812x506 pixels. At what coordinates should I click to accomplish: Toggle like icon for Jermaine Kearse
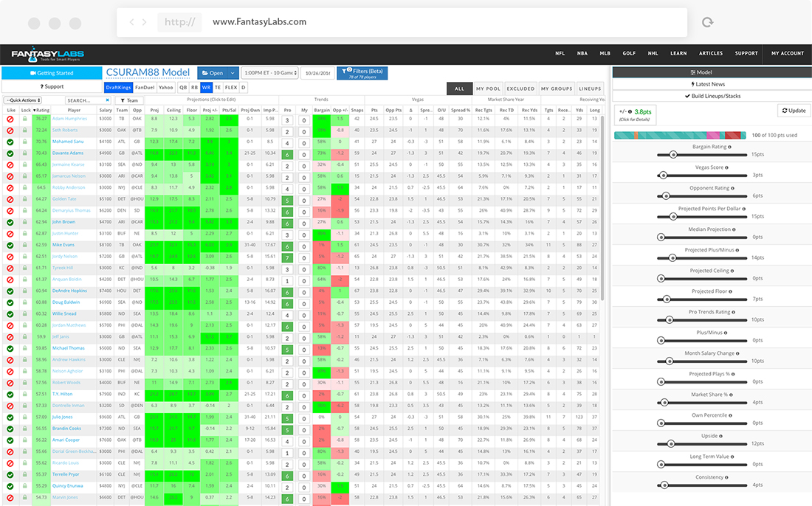pos(10,164)
